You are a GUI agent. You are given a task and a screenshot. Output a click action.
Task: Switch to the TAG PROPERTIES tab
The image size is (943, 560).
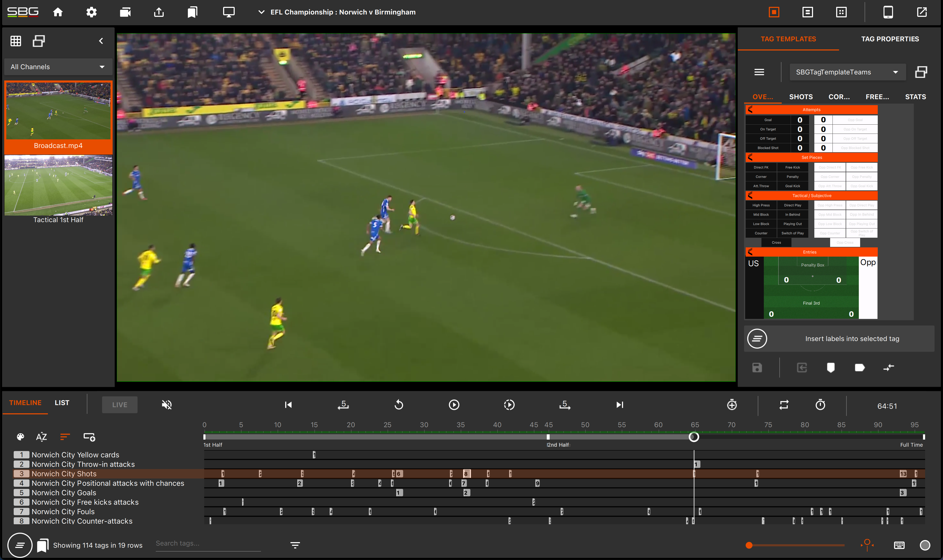tap(890, 39)
